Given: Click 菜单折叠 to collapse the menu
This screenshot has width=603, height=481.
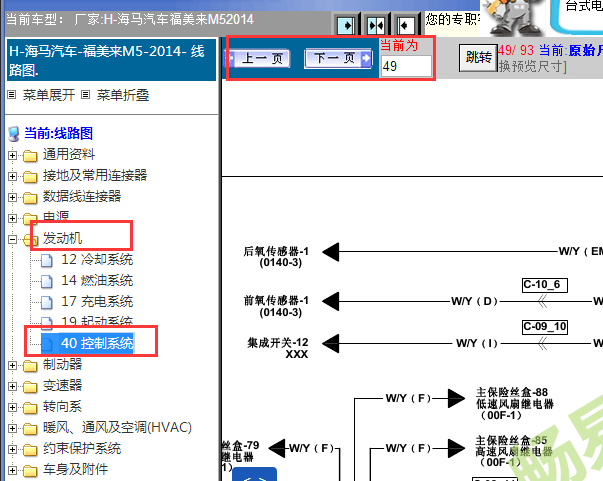Looking at the screenshot, I should (x=123, y=95).
